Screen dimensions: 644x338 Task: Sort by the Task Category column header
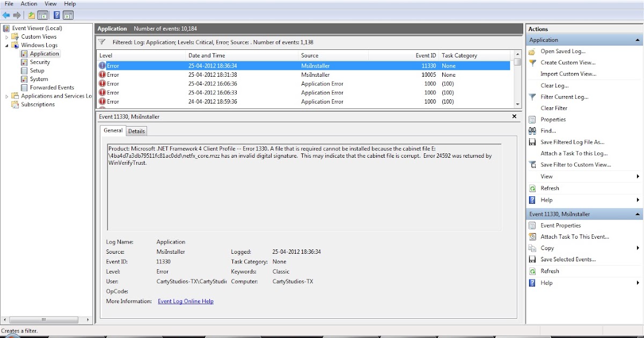coord(474,55)
